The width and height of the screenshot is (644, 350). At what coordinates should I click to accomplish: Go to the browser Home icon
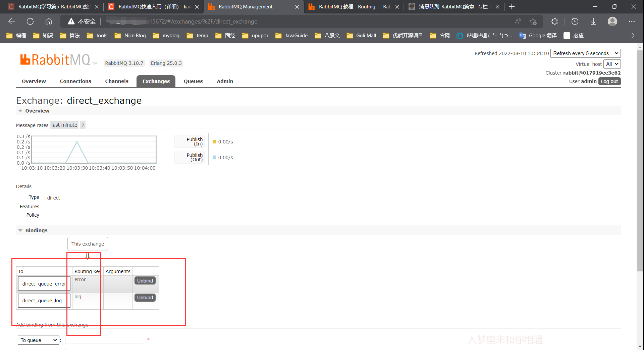(49, 21)
